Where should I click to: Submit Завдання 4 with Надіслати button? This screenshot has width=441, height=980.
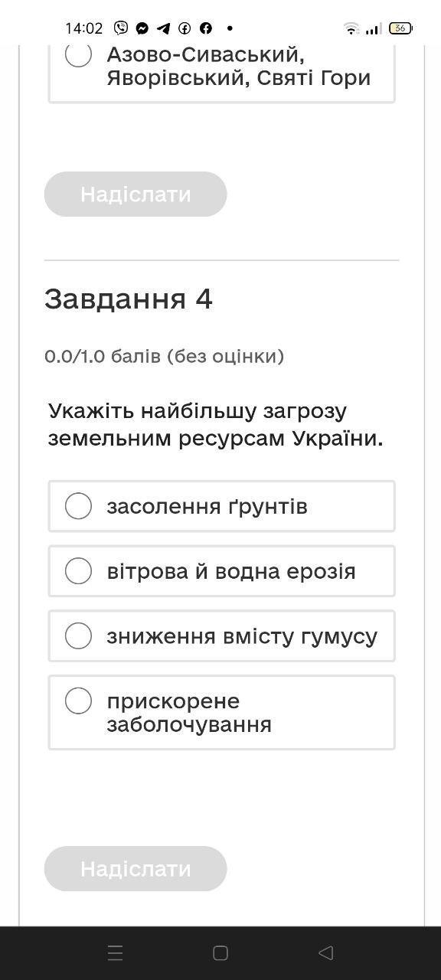[136, 868]
